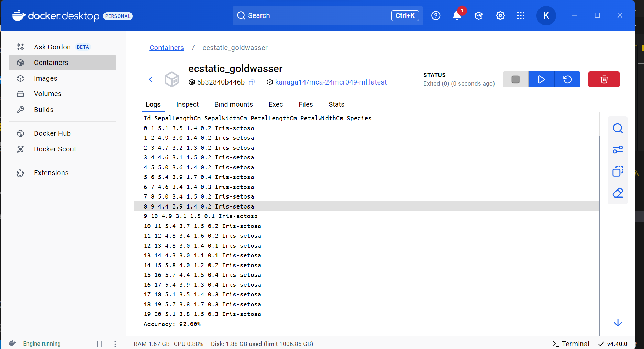
Task: Pause the Docker engine
Action: point(99,344)
